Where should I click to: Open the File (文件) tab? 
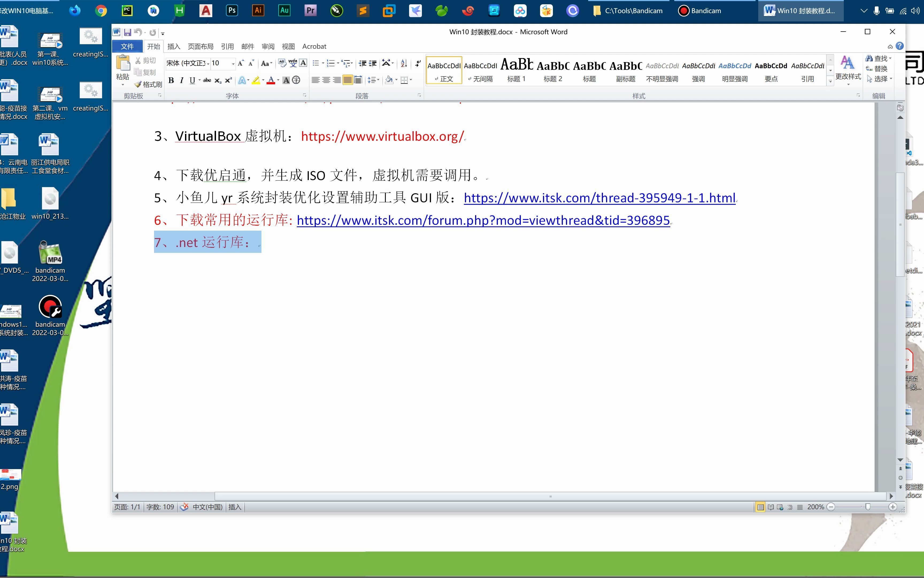click(x=127, y=46)
